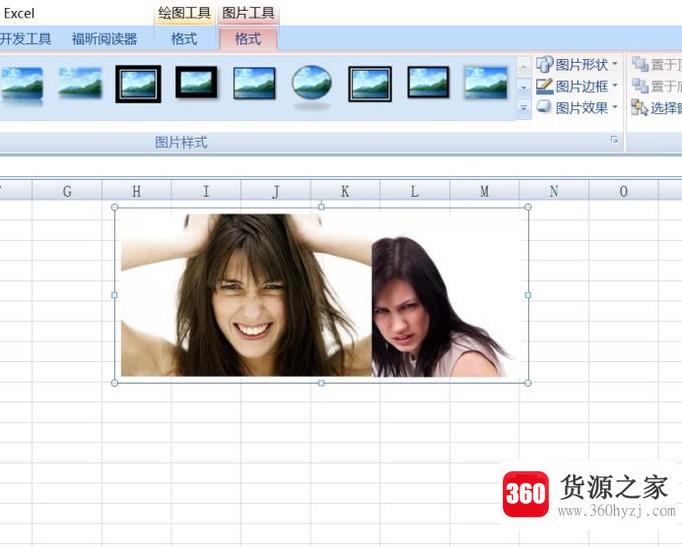Click the send to back icon
This screenshot has width=682, height=547.
[640, 86]
